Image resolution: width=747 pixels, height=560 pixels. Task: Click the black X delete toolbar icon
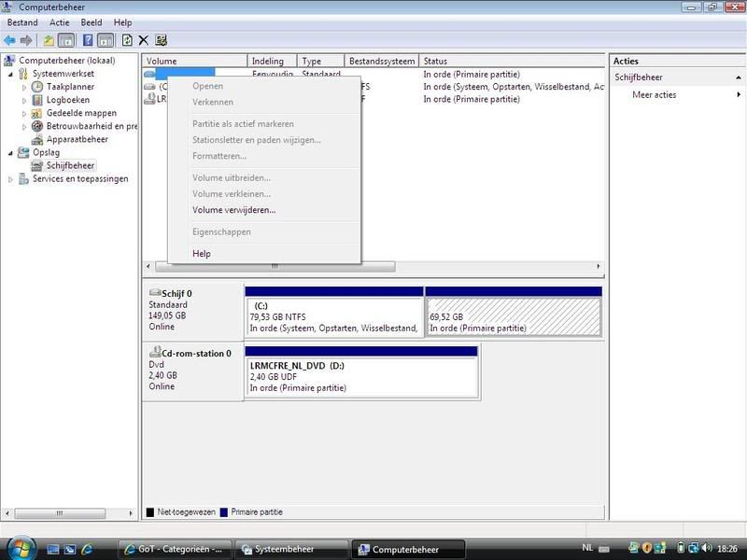[144, 40]
